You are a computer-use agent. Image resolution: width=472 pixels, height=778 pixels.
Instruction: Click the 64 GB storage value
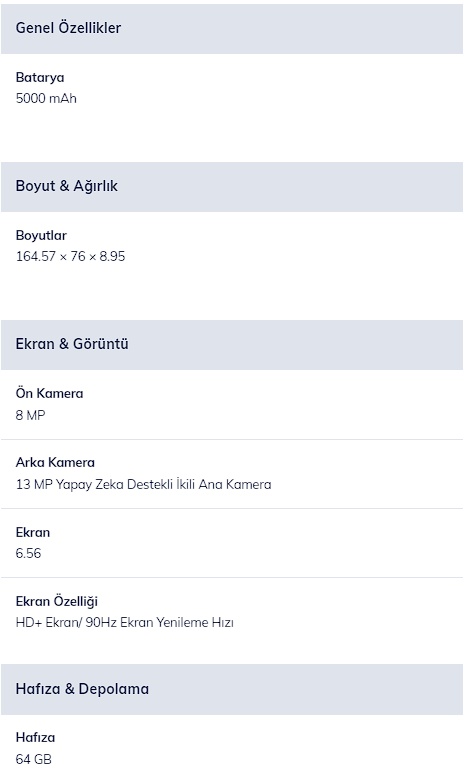[34, 759]
